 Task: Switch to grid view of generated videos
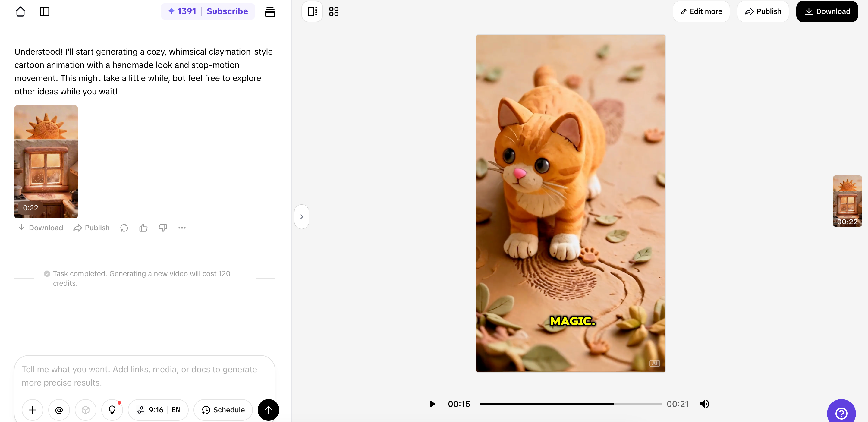point(334,11)
